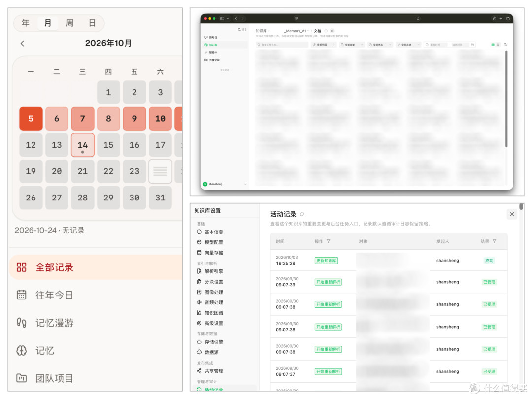532x399 pixels.
Task: Close the 知识库设置 dialog
Action: 512,214
